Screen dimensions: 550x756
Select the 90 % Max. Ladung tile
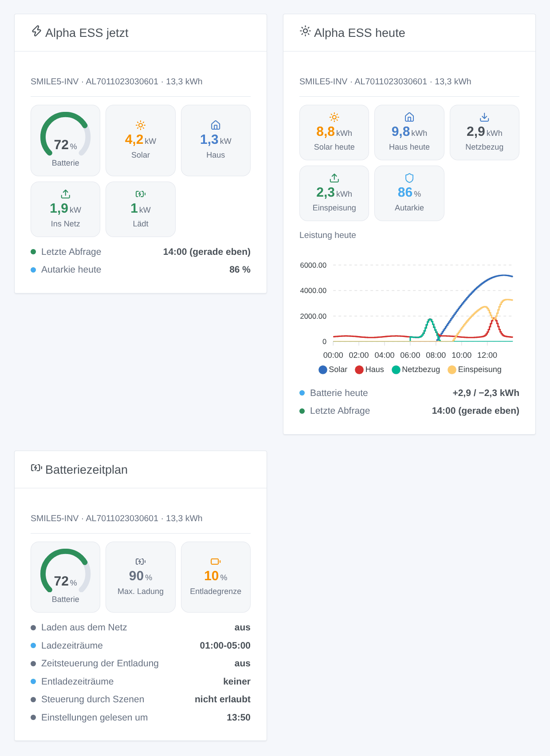point(141,577)
